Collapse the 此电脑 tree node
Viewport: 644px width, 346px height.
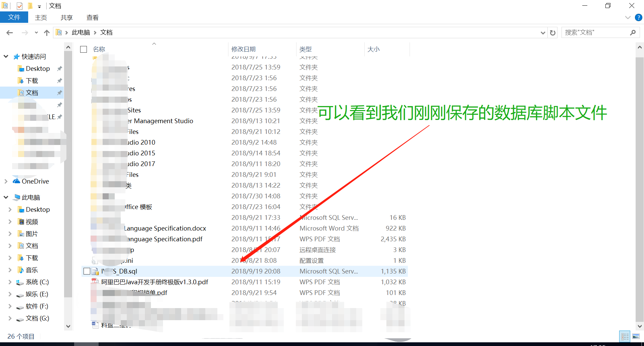click(x=6, y=197)
